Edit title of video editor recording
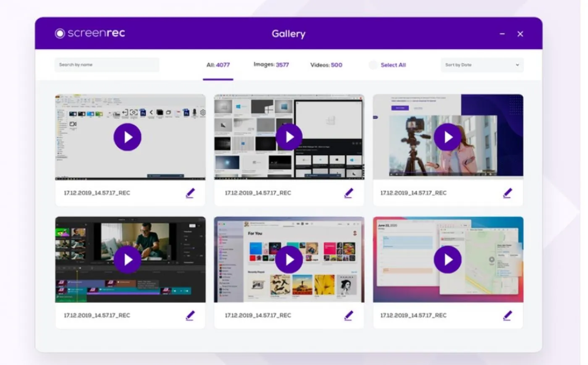The height and width of the screenshot is (365, 588). [x=190, y=315]
